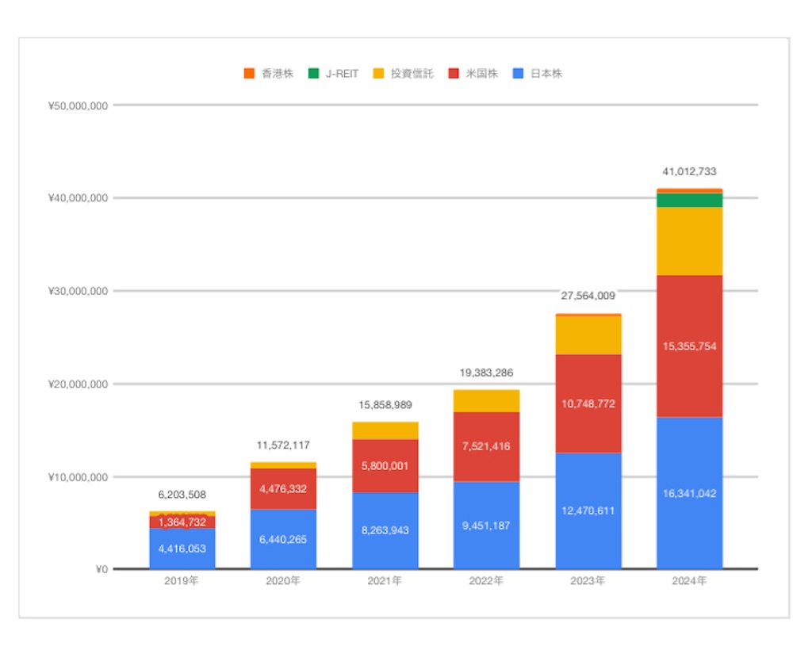Select the blue segment labeled 8,263,943

pos(385,530)
